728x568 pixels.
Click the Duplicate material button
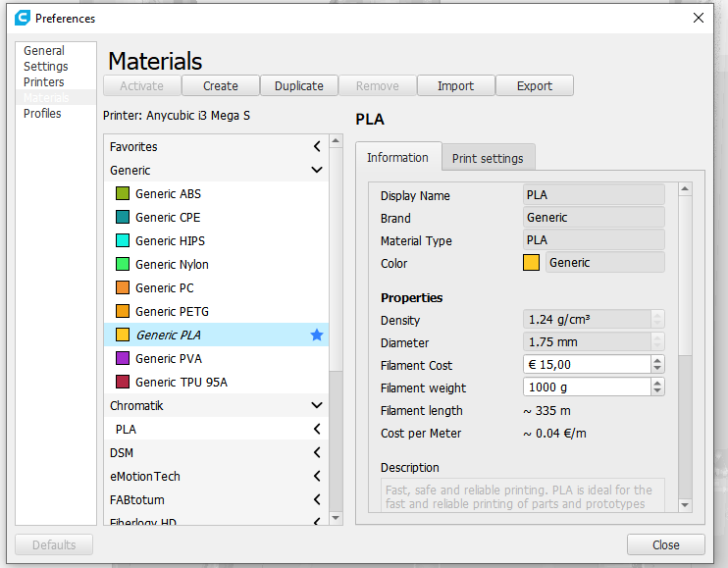(x=299, y=86)
